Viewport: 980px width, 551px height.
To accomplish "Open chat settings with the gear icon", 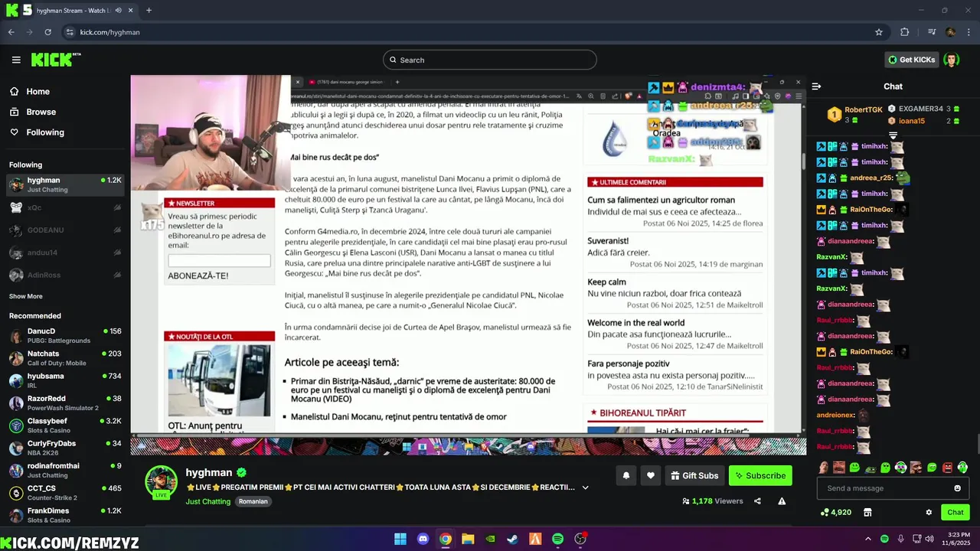I will tap(929, 512).
